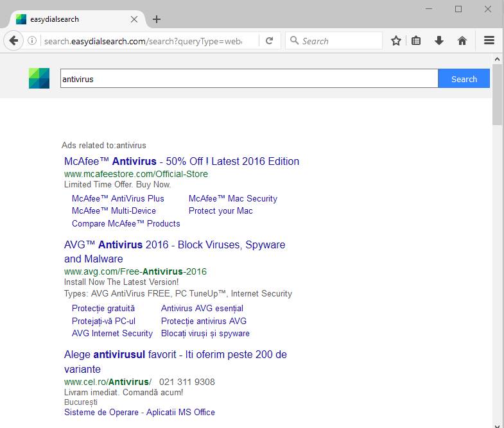Close the easydialsearch tab
504x428 pixels.
(x=134, y=19)
